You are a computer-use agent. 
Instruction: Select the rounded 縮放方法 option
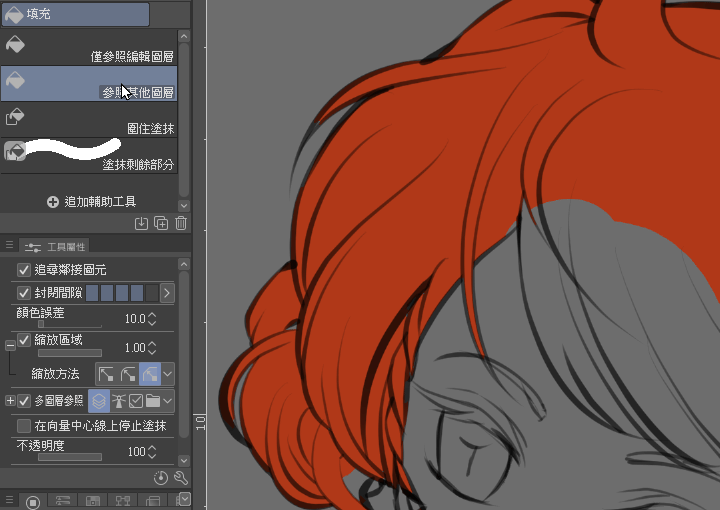128,374
